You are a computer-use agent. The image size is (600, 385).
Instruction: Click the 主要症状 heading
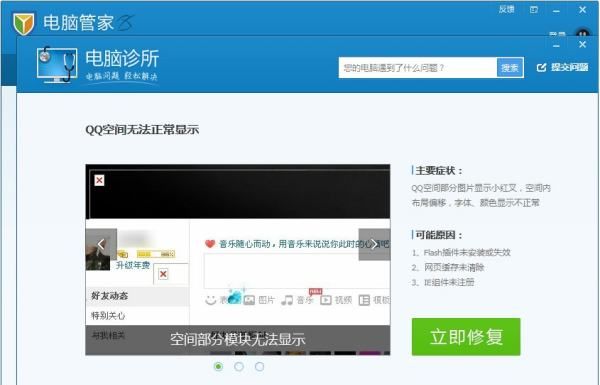coord(439,171)
